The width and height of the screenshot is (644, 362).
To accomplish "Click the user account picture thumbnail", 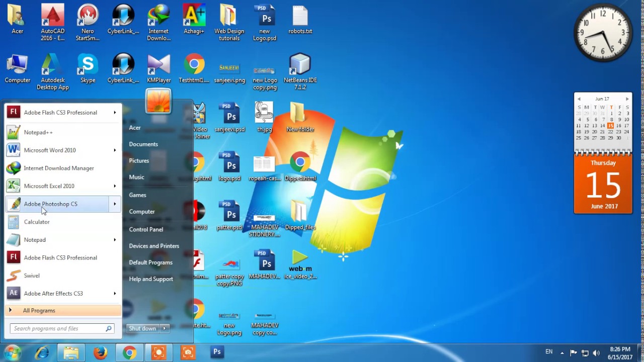I will [158, 101].
